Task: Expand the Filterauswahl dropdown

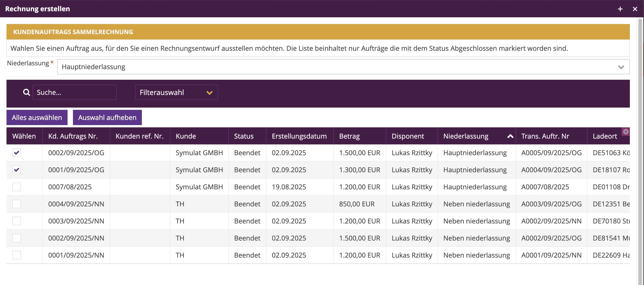Action: point(176,92)
